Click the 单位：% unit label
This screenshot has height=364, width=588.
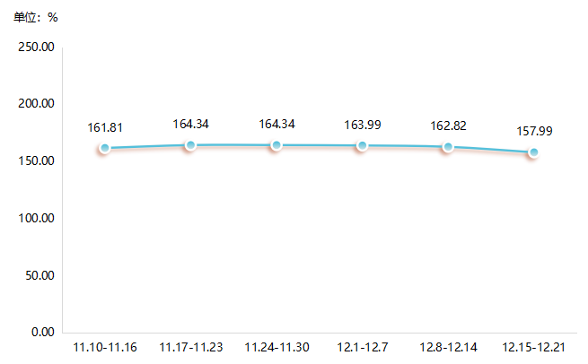36,17
